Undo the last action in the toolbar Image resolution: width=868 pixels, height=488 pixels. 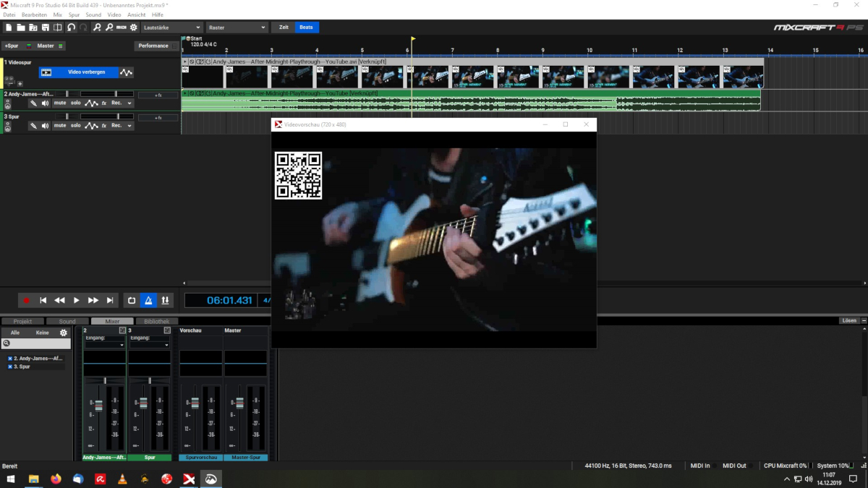click(71, 27)
